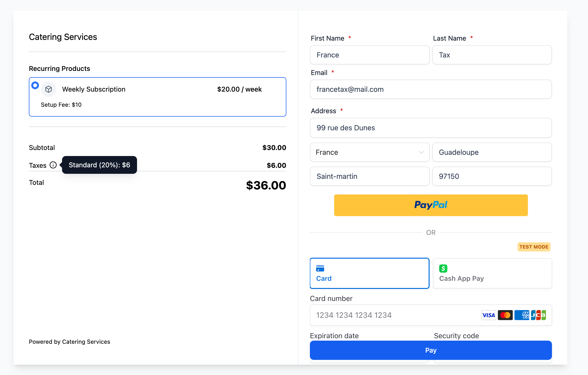This screenshot has width=588, height=375.
Task: Click the green Cash App icon
Action: 443,268
